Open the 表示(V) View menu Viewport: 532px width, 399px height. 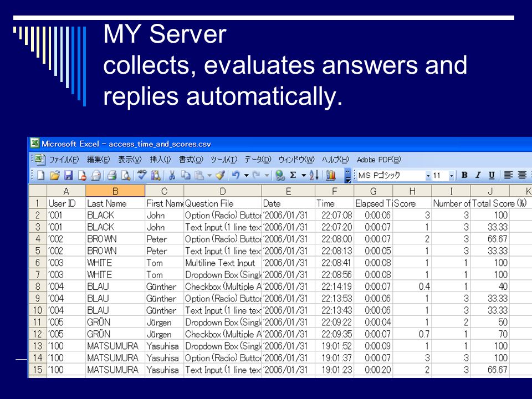tap(130, 160)
